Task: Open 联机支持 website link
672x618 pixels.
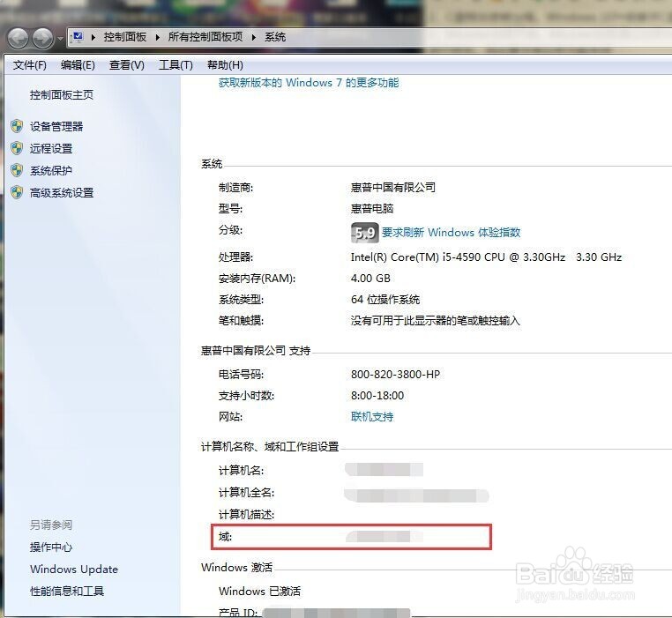Action: [x=372, y=417]
